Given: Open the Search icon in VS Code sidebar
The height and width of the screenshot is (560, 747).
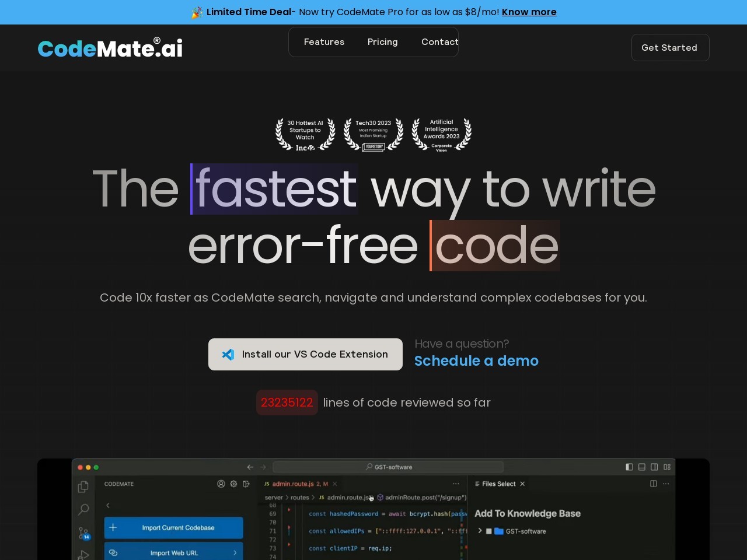Looking at the screenshot, I should point(83,509).
